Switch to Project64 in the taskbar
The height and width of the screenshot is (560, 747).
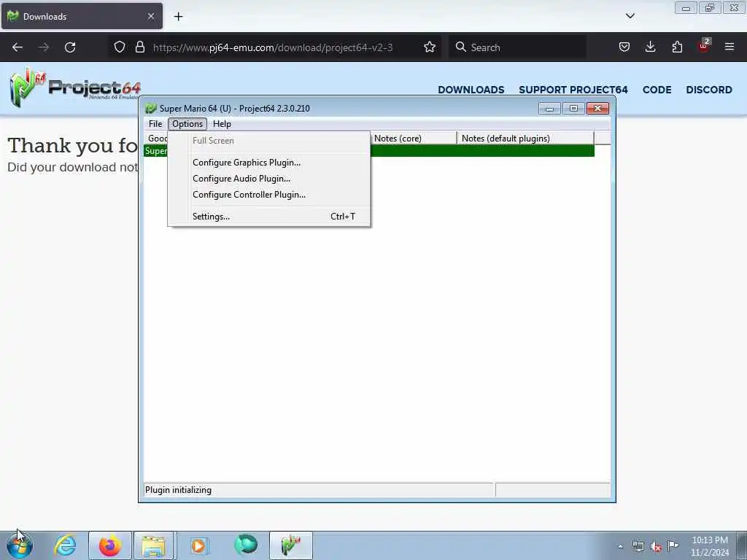click(291, 545)
